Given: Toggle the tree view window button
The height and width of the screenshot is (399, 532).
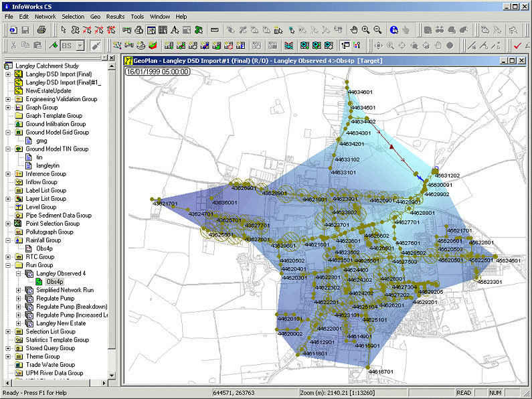Looking at the screenshot, I should (x=345, y=46).
